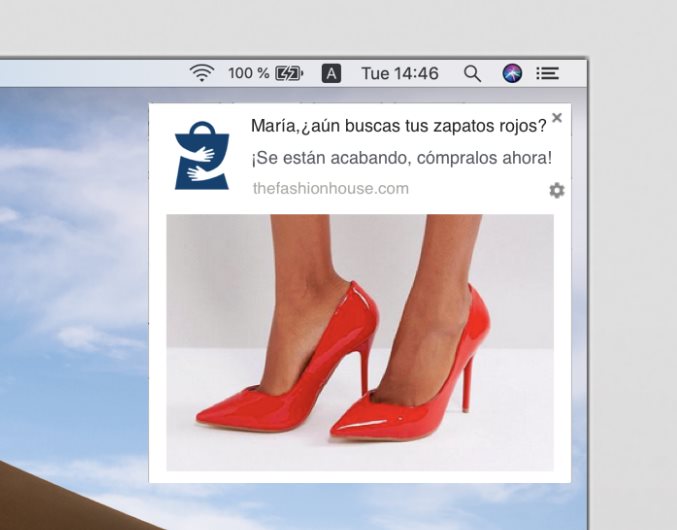Click the 'María, ¿aún buscas tus zapatos rojos?' title
The image size is (677, 530).
click(399, 126)
